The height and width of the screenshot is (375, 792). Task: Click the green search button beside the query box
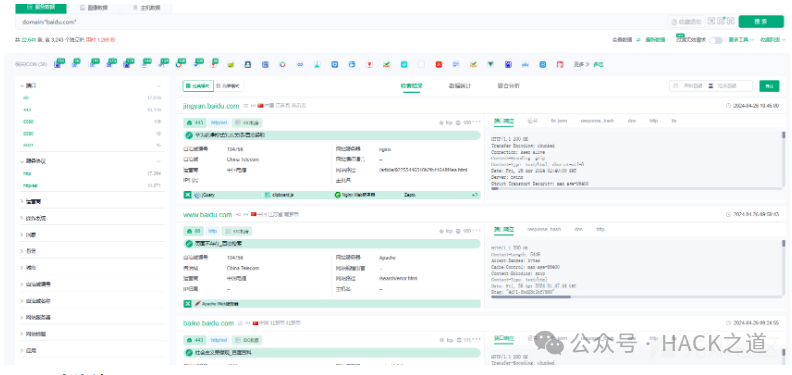click(x=761, y=21)
